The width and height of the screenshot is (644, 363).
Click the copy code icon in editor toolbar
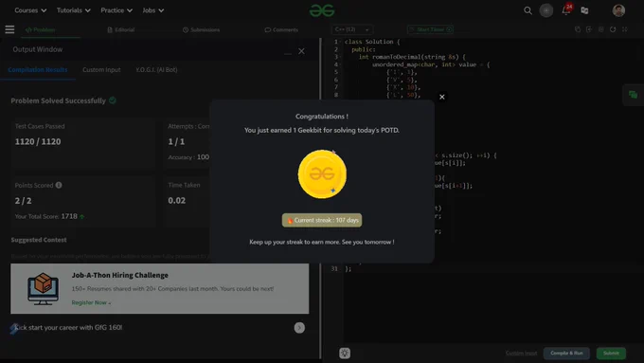tap(578, 29)
